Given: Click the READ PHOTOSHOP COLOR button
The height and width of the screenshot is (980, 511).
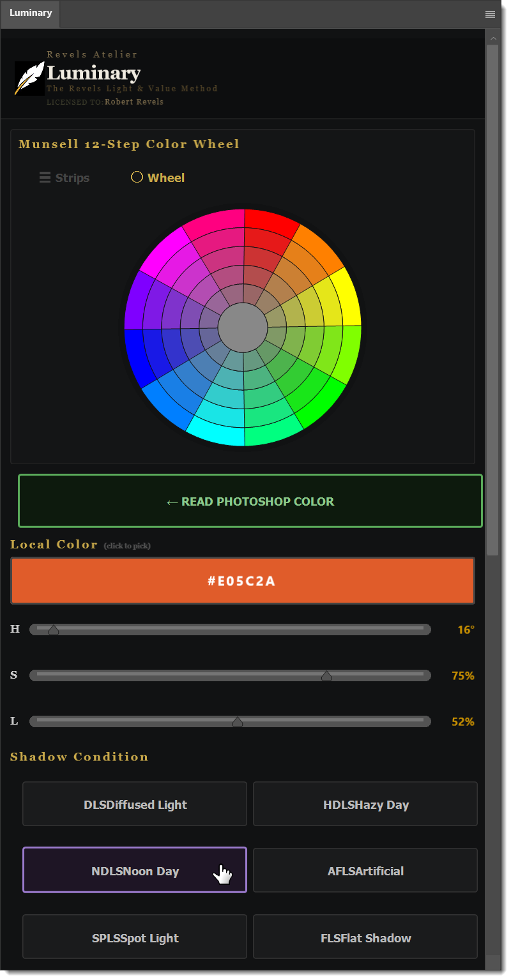Looking at the screenshot, I should point(250,501).
